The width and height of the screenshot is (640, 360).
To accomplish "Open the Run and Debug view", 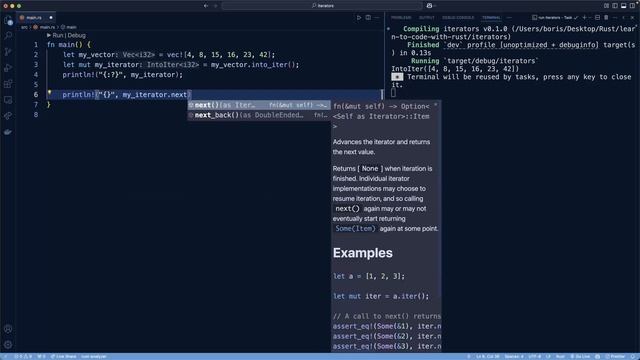I will (8, 68).
